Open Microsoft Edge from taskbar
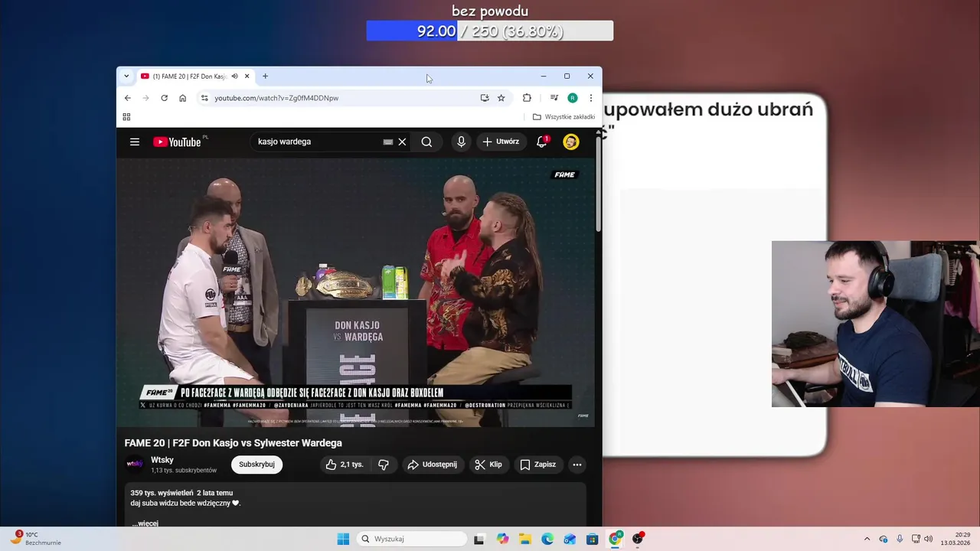Image resolution: width=980 pixels, height=551 pixels. 547,539
